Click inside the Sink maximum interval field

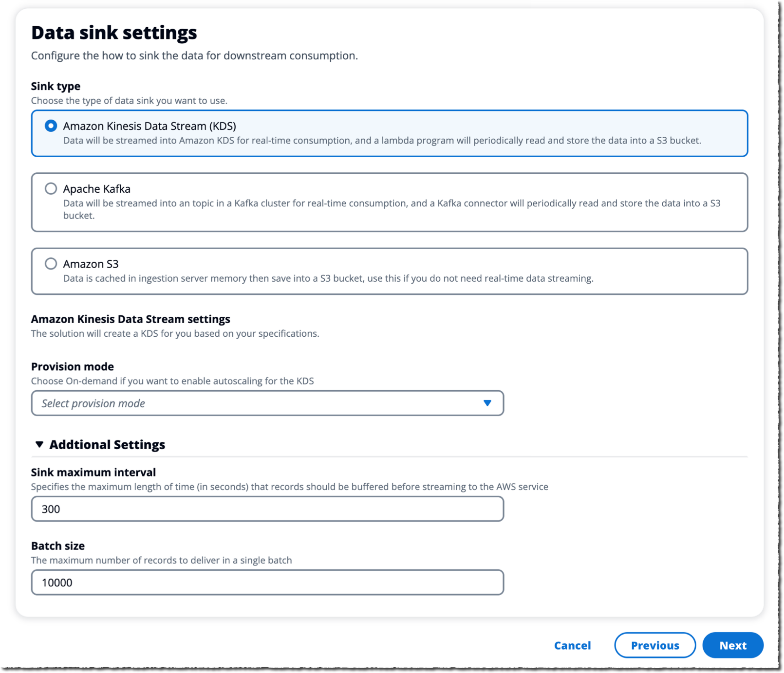pos(267,509)
